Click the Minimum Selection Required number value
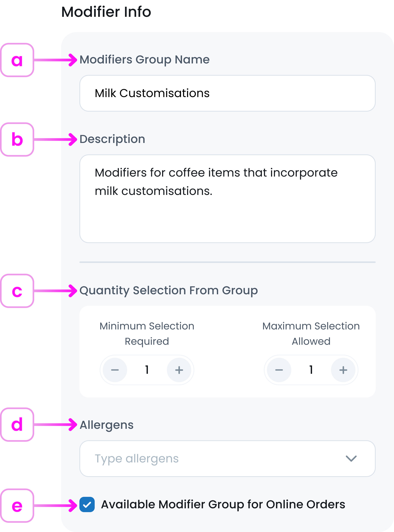 pos(147,370)
